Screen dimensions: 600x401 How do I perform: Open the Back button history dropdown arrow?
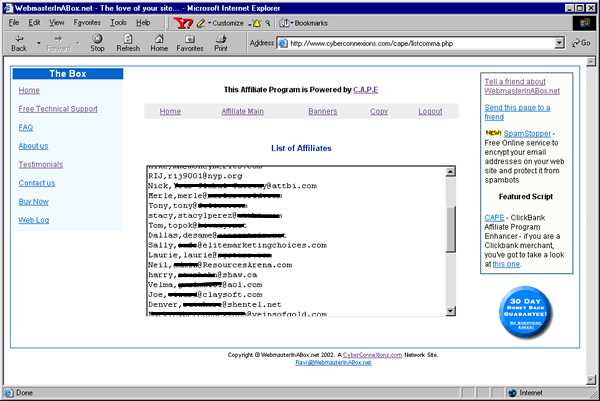click(38, 43)
